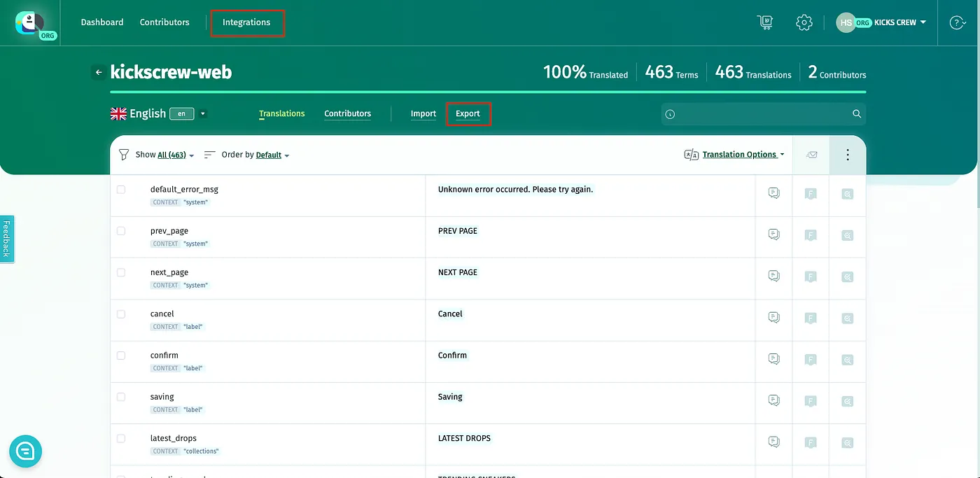This screenshot has height=478, width=980.
Task: Click the filter funnel icon
Action: point(123,155)
